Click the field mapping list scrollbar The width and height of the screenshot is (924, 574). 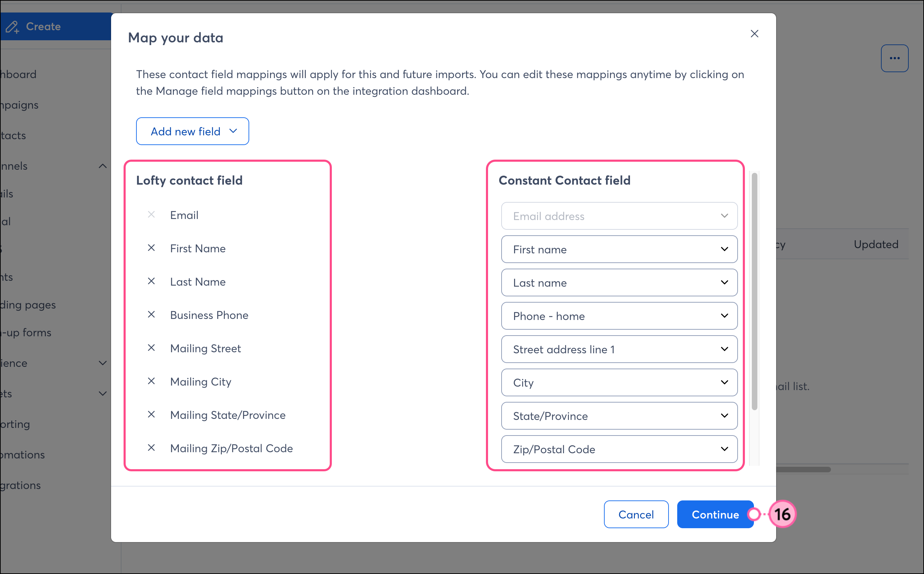pos(754,292)
